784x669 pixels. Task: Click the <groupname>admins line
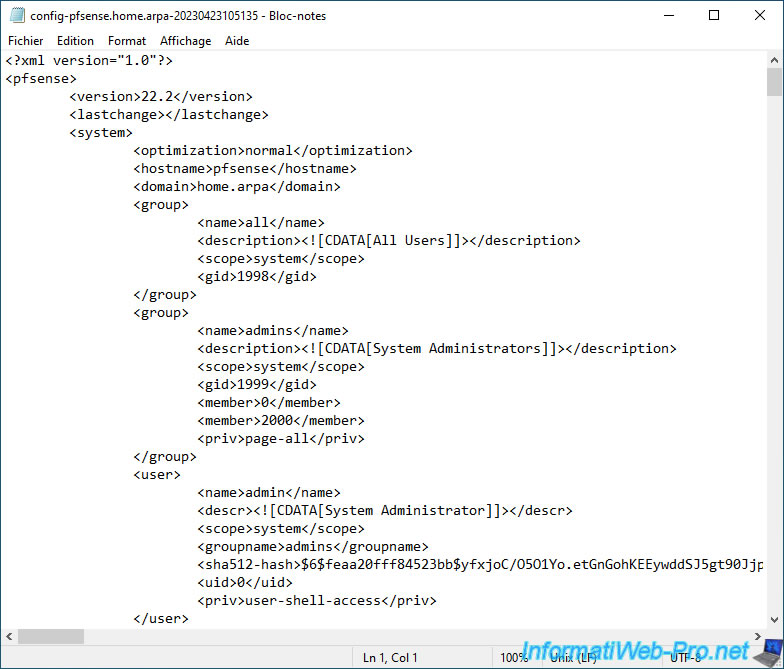(313, 546)
